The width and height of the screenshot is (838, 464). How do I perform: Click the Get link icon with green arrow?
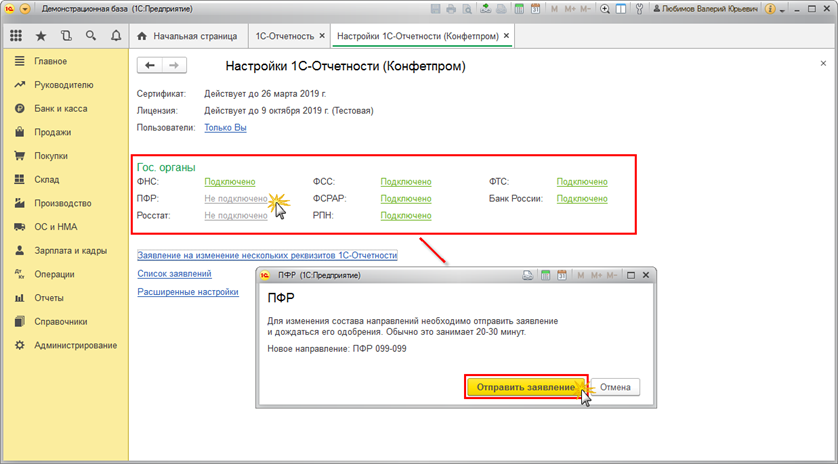tap(486, 9)
